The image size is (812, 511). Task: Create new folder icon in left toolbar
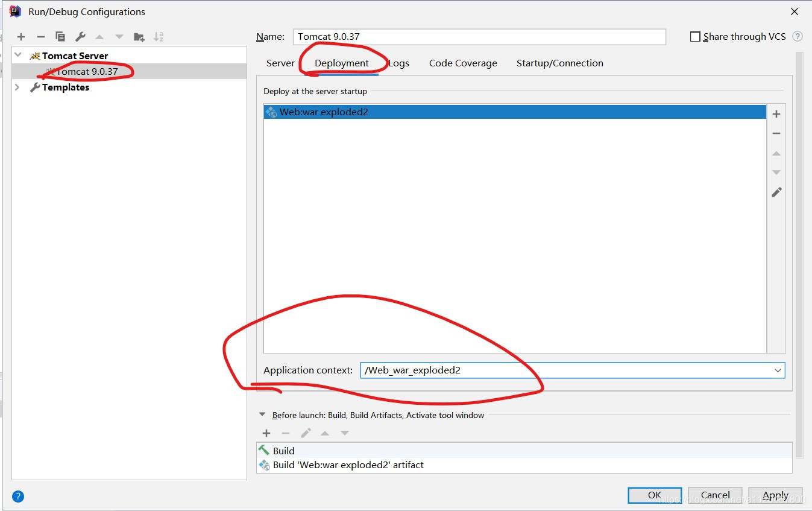139,37
